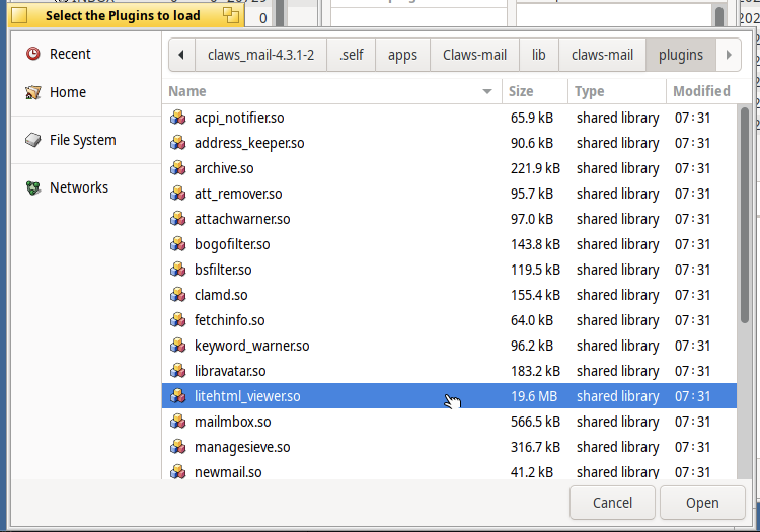The height and width of the screenshot is (532, 760).
Task: Click the fetchinfo.so file icon
Action: 178,320
